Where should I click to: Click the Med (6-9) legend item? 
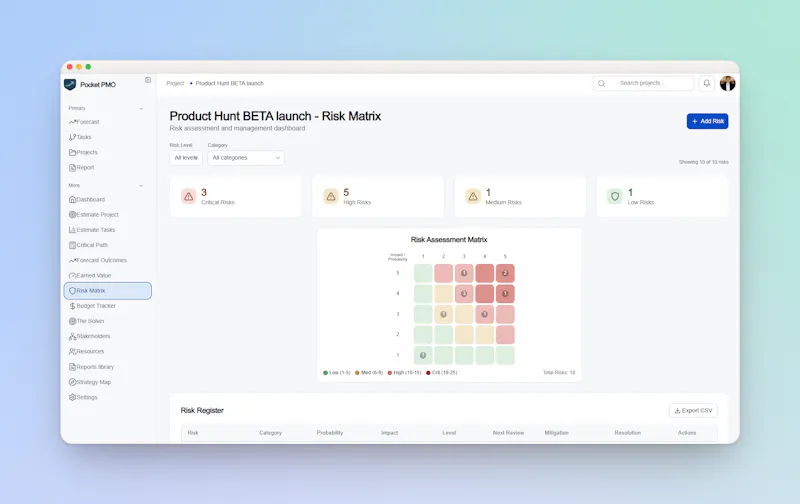point(369,373)
